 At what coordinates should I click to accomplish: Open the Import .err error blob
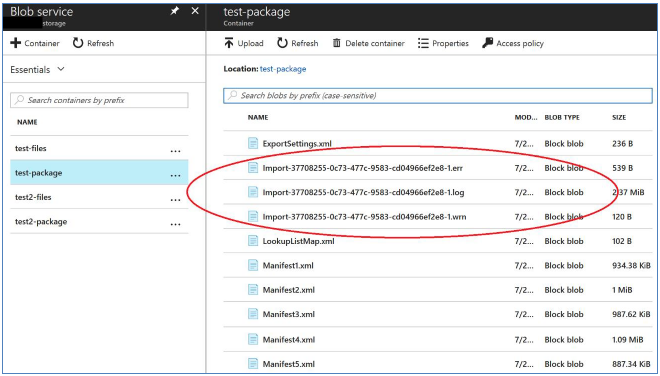(362, 168)
